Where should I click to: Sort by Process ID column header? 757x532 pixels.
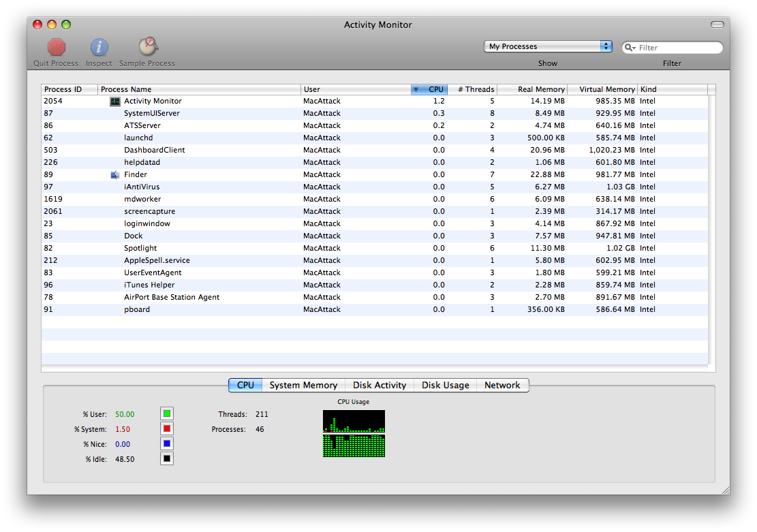[x=69, y=89]
